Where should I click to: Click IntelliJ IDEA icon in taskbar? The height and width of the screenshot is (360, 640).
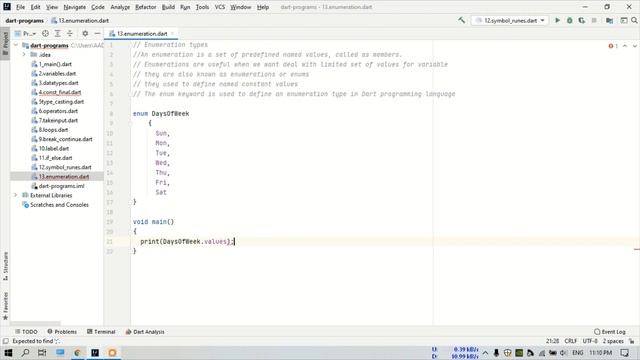[x=95, y=353]
